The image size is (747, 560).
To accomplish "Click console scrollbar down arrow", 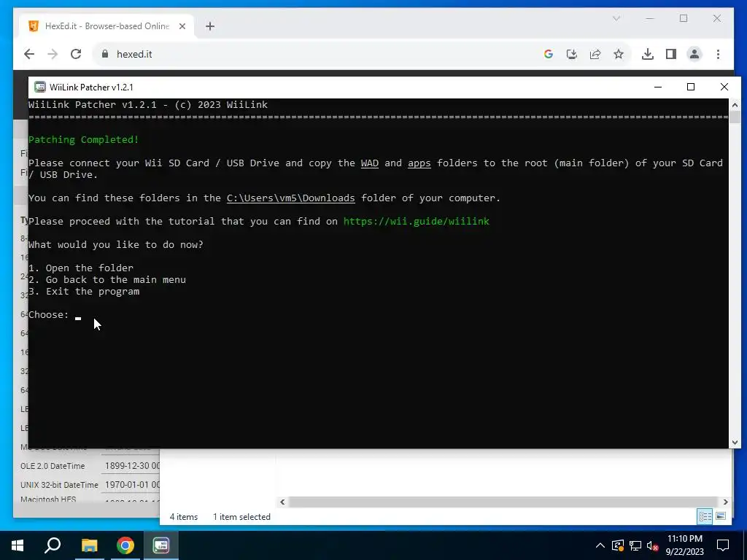I will 735,443.
